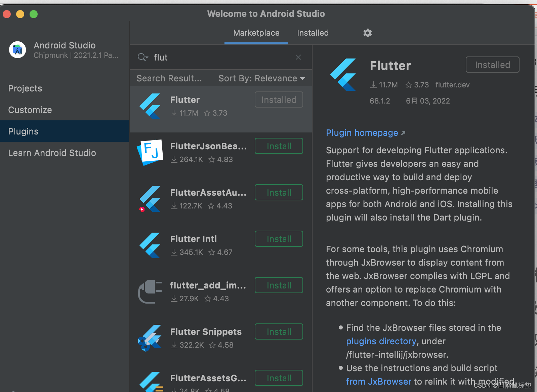Viewport: 537px width, 392px height.
Task: Install the FlutterJsonBeanFactory plugin
Action: (279, 146)
